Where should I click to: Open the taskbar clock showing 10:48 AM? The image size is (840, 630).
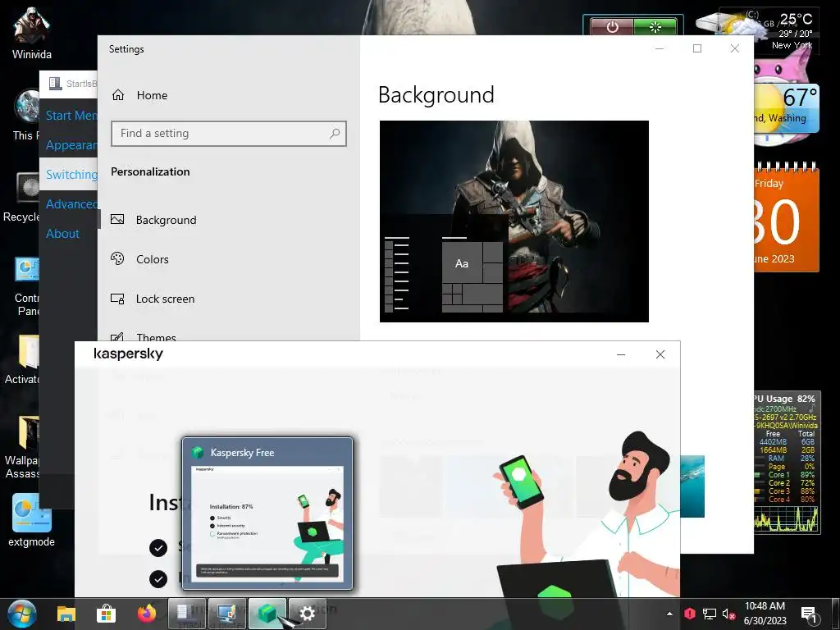tap(765, 614)
